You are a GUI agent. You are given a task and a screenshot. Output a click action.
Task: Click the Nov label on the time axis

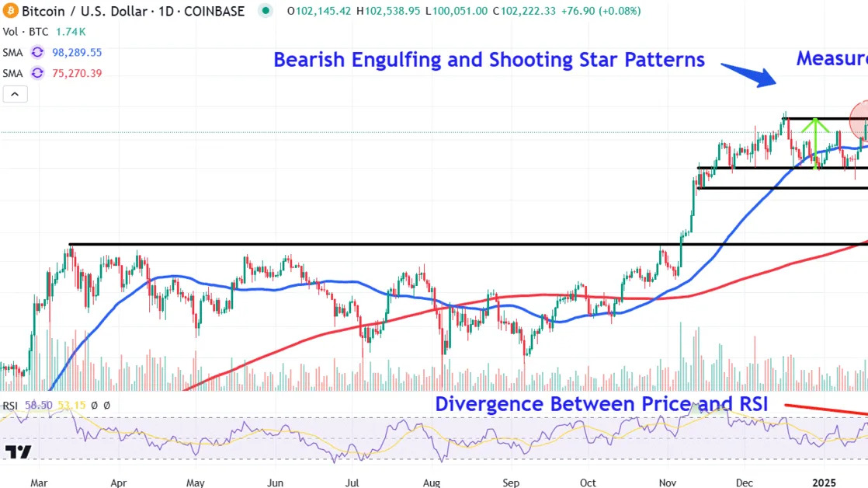pos(668,483)
